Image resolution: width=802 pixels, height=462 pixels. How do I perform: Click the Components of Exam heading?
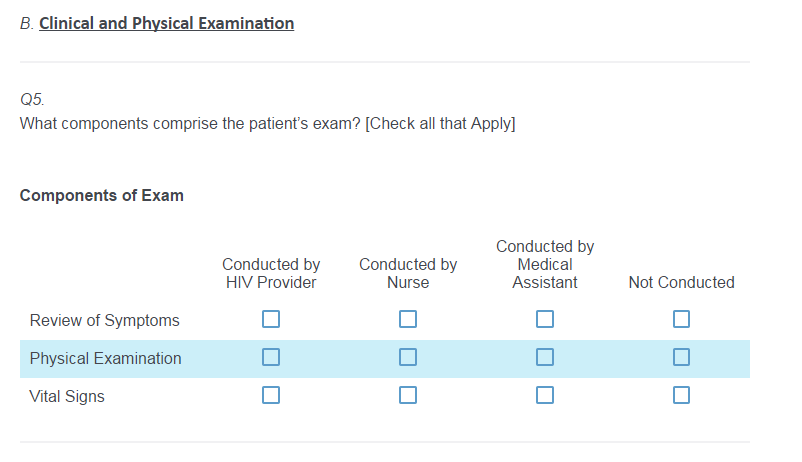tap(101, 195)
